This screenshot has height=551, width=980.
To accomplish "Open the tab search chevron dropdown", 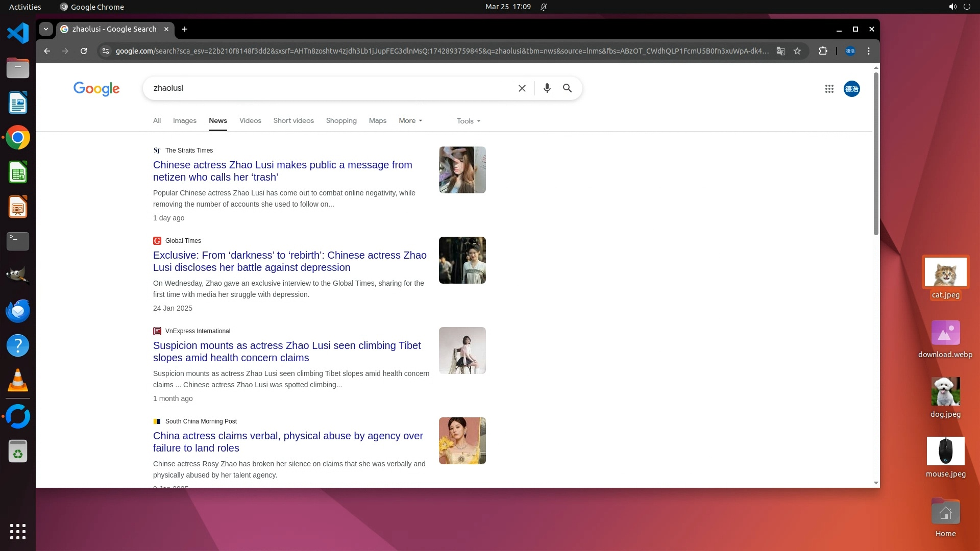I will click(46, 29).
